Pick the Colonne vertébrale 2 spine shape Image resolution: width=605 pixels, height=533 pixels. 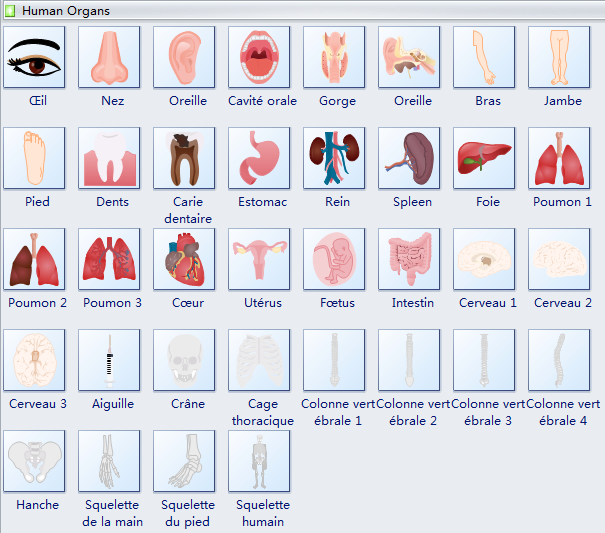point(409,360)
